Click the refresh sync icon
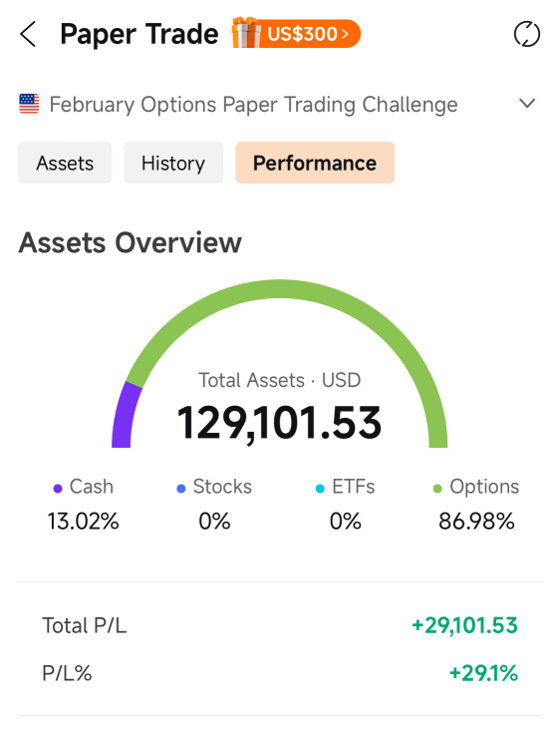560x732 pixels. [x=527, y=34]
